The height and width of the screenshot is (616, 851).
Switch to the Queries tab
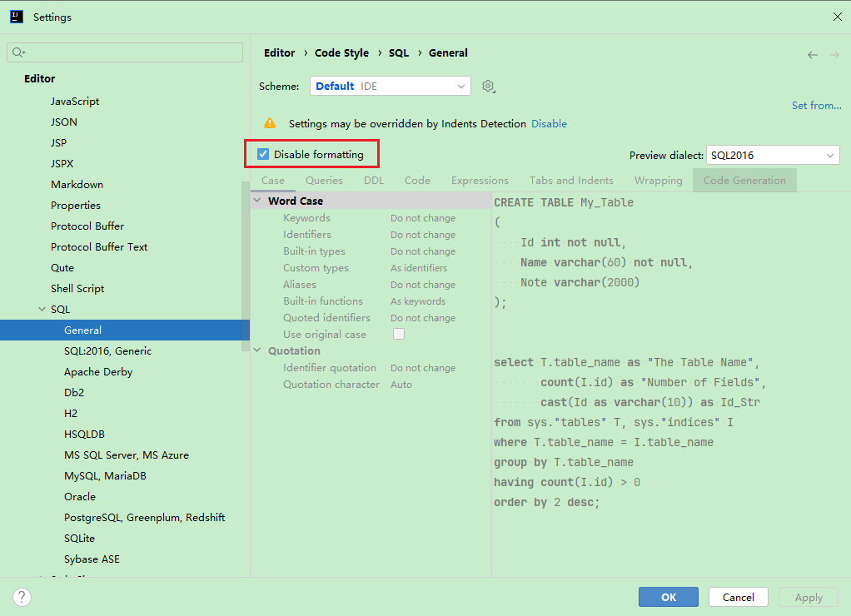pyautogui.click(x=324, y=180)
